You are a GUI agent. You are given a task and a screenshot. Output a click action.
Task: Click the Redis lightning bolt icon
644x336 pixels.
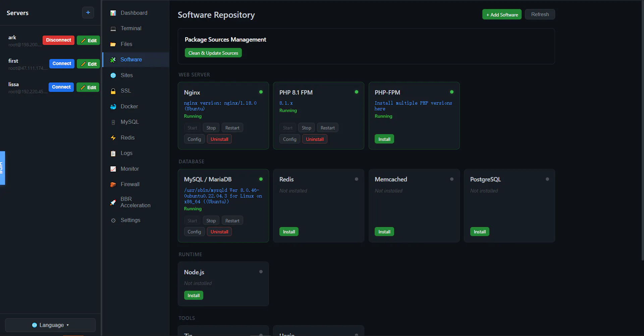click(x=113, y=138)
